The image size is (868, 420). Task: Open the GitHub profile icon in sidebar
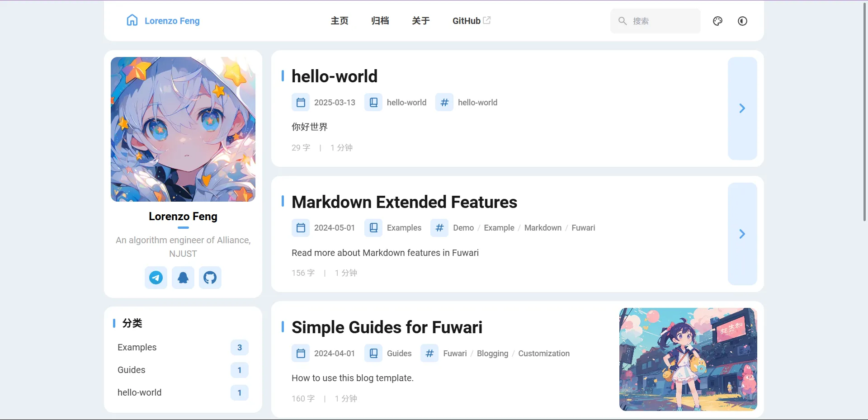(x=210, y=278)
